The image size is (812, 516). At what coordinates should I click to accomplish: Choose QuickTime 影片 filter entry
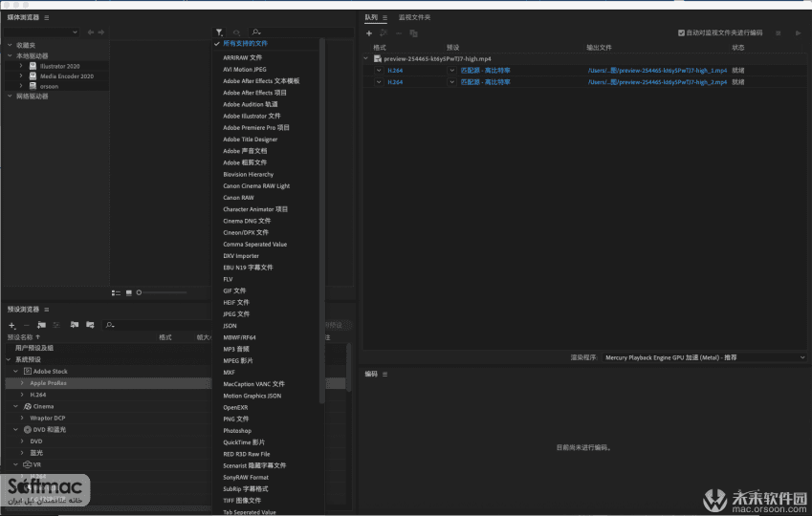pyautogui.click(x=243, y=442)
